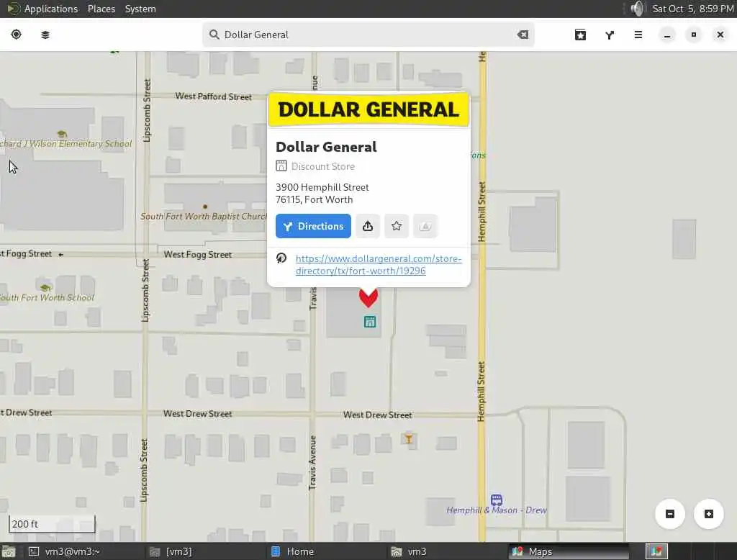737x560 pixels.
Task: Click the 200 ft scale indicator
Action: point(52,524)
